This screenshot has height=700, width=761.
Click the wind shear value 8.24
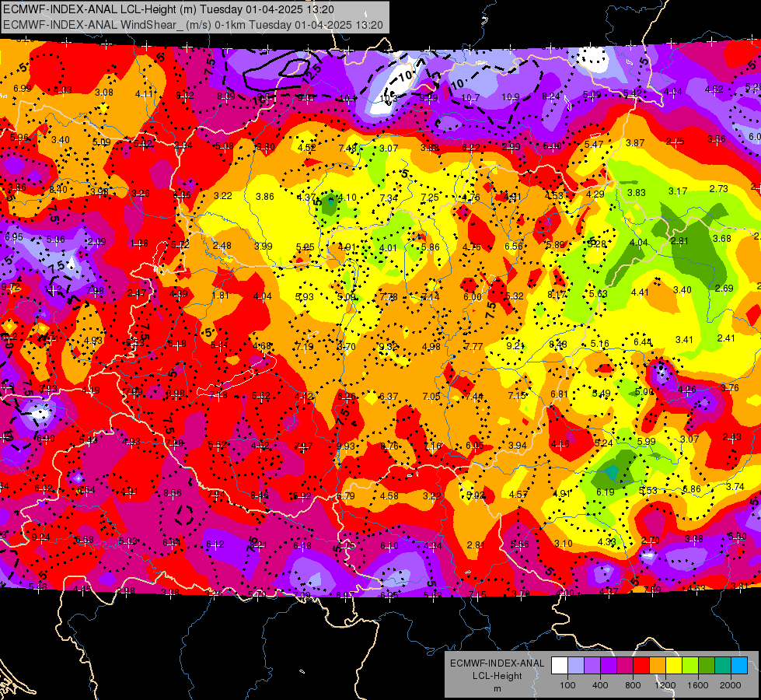click(x=551, y=96)
